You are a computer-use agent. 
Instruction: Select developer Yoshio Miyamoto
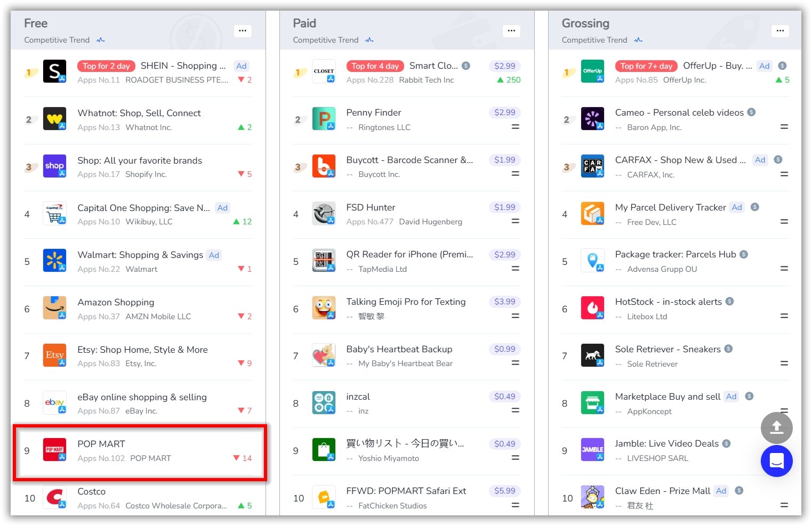[x=389, y=458]
